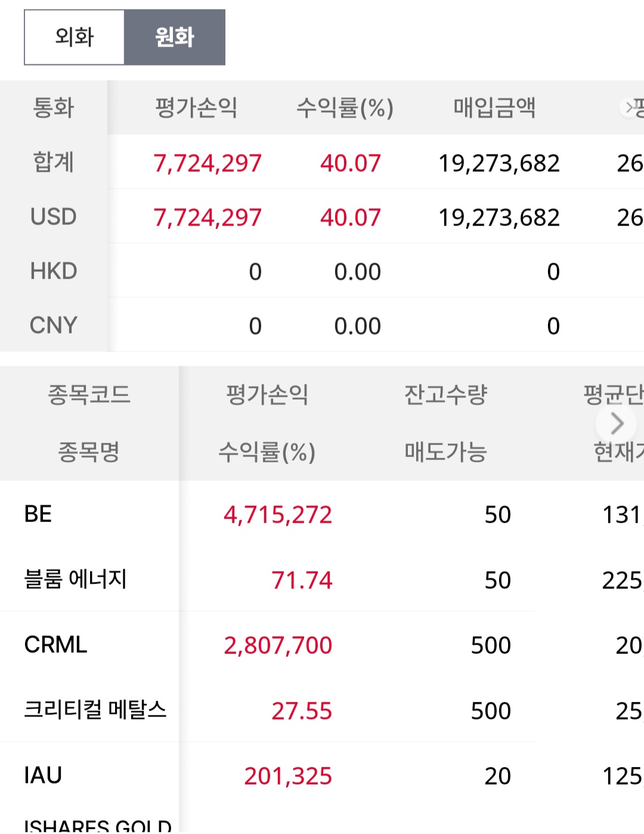Open 블룸 에너지 stock details
Viewport: 644px width, 834px height.
click(x=75, y=579)
